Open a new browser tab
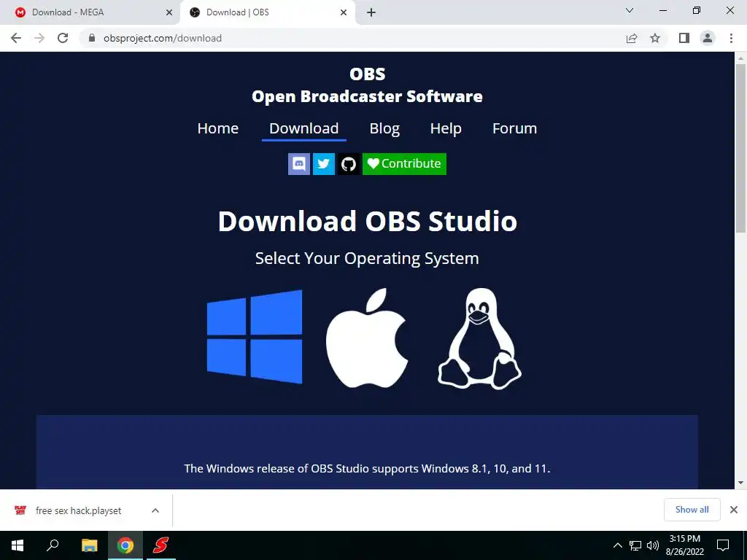The width and height of the screenshot is (747, 560). click(x=371, y=13)
